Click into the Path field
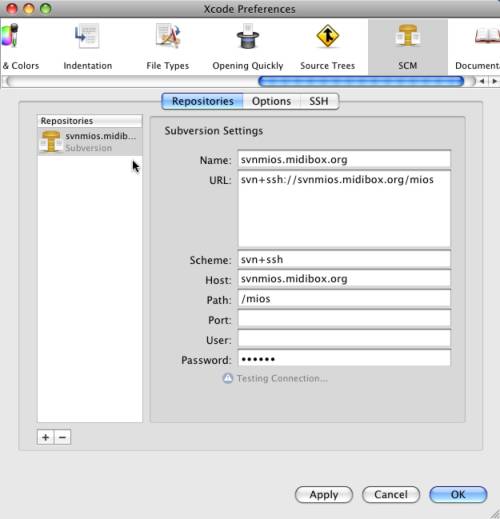 tap(344, 299)
